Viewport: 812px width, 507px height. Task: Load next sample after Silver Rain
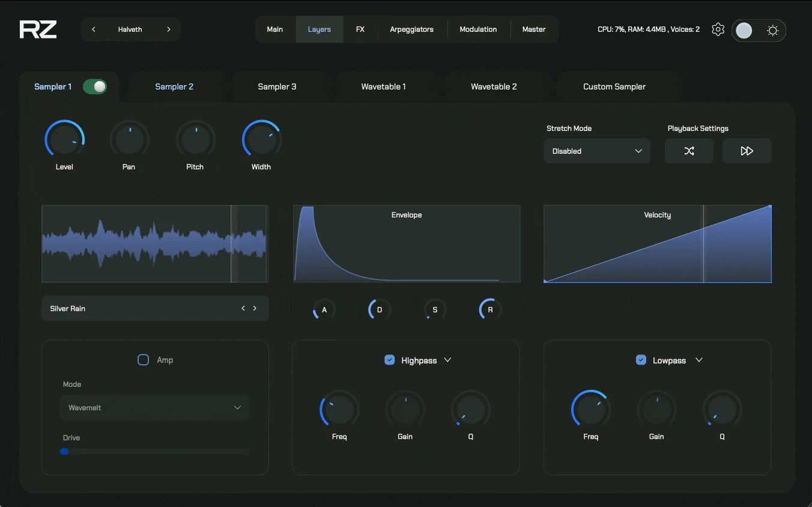click(x=255, y=308)
